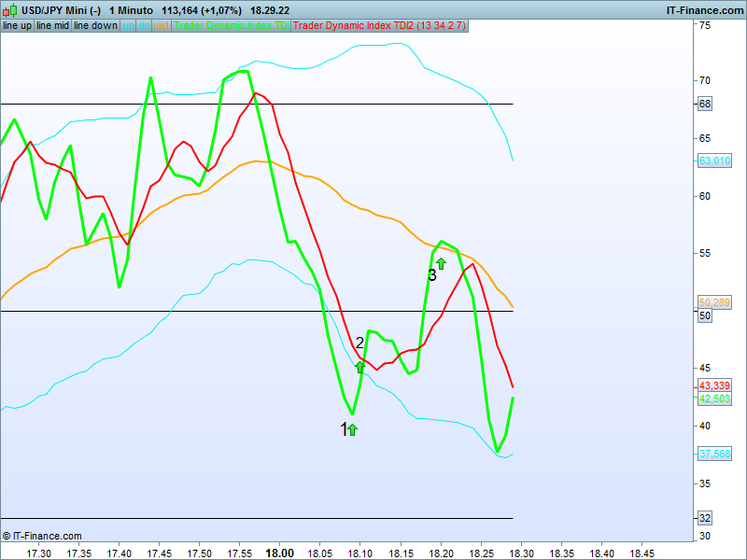Screen dimensions: 747x560
Task: Select the 'line down' indicator label
Action: pos(96,26)
